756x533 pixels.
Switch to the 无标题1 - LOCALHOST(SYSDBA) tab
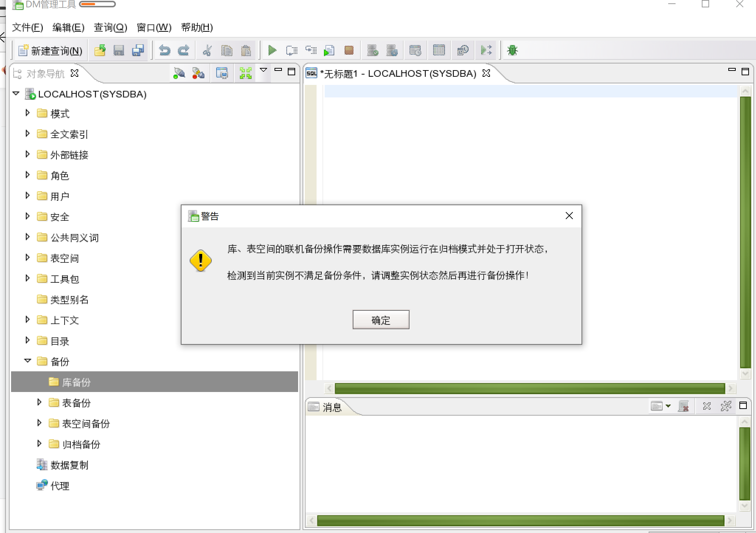(398, 73)
